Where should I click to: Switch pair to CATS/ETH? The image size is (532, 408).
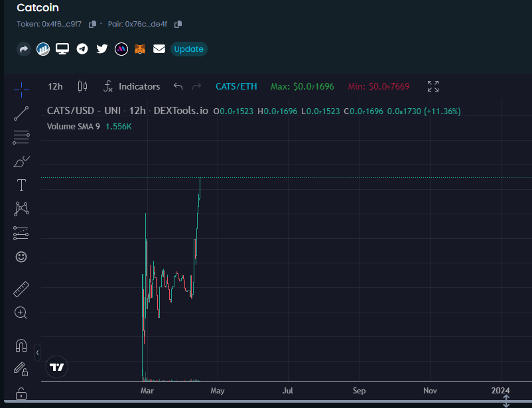coord(237,86)
